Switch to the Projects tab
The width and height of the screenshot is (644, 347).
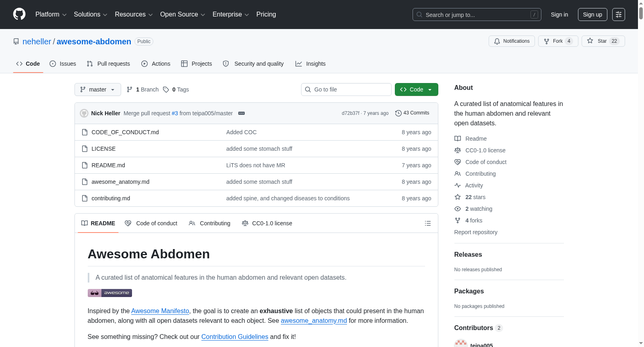click(196, 64)
